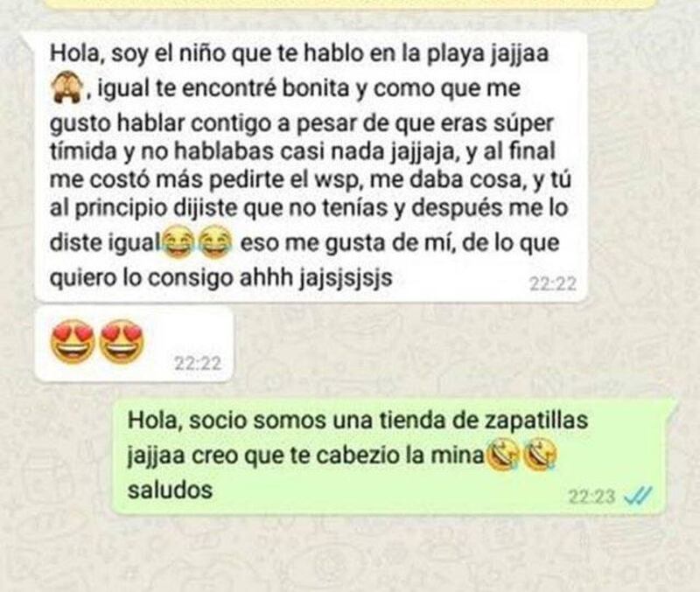700x592 pixels.
Task: Select the heart-eyes emoji message bubble
Action: (134, 344)
